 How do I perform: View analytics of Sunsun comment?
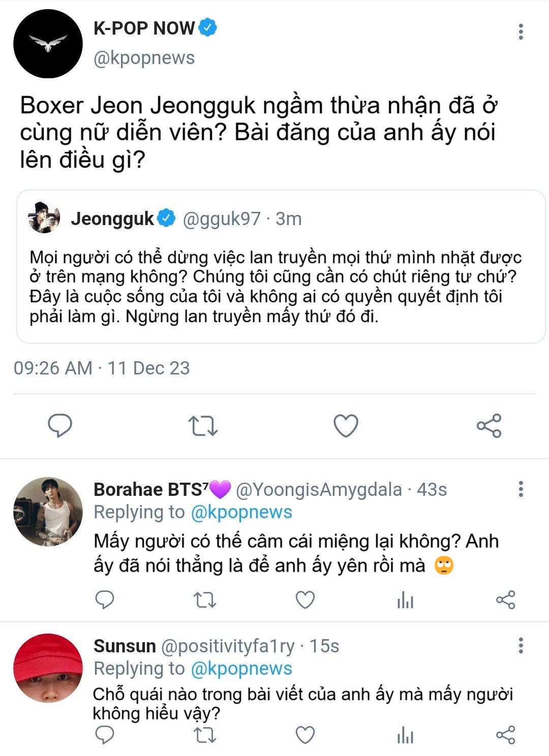pyautogui.click(x=405, y=735)
